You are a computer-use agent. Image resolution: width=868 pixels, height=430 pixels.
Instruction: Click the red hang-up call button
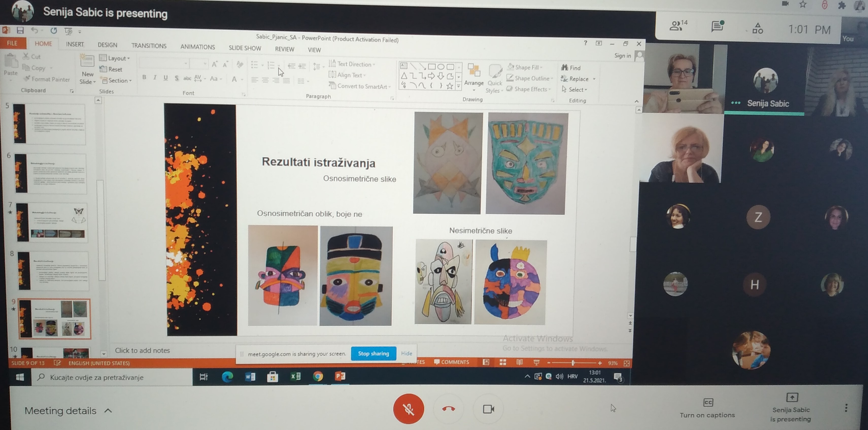448,409
